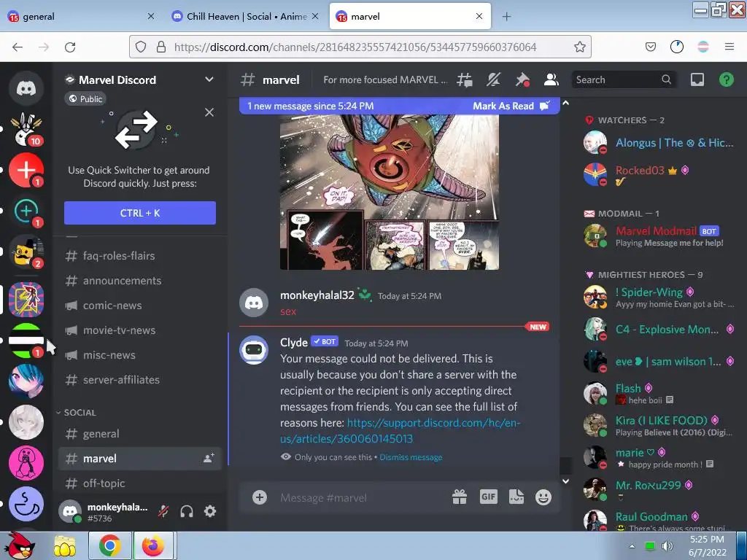
Task: Open the green and white striped server icon
Action: pyautogui.click(x=26, y=340)
